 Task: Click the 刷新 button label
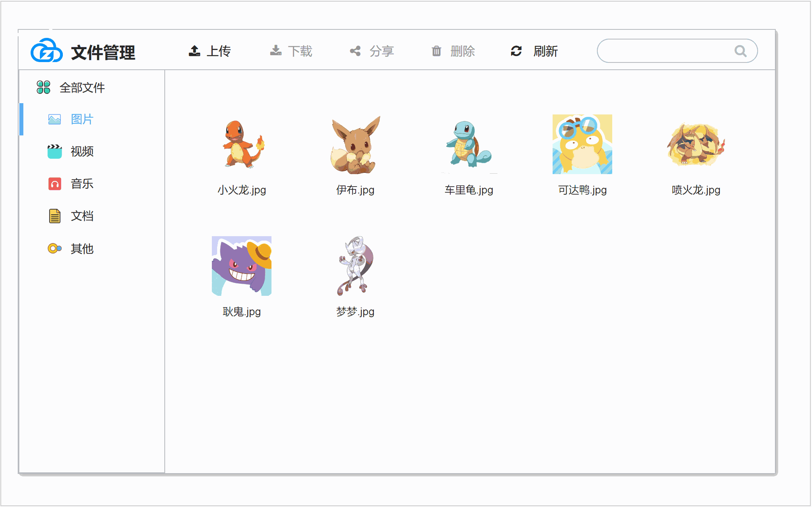pos(545,51)
